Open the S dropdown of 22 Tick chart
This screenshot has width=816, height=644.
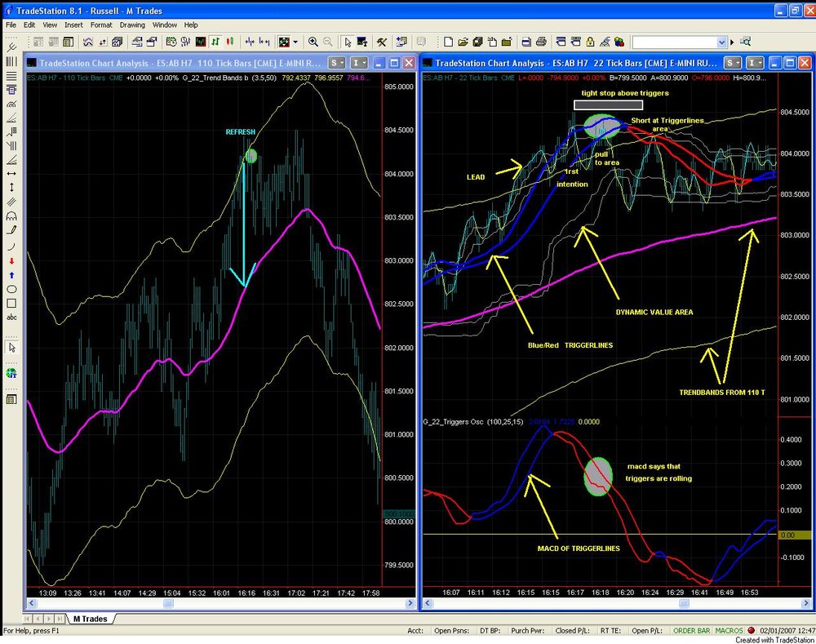click(x=733, y=63)
